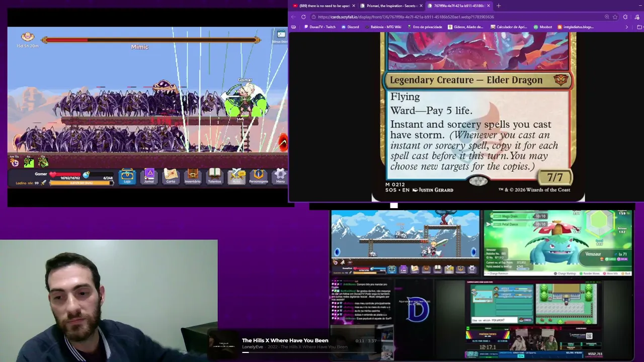644x362 pixels.
Task: Open the Discord bookmark
Action: pyautogui.click(x=350, y=27)
